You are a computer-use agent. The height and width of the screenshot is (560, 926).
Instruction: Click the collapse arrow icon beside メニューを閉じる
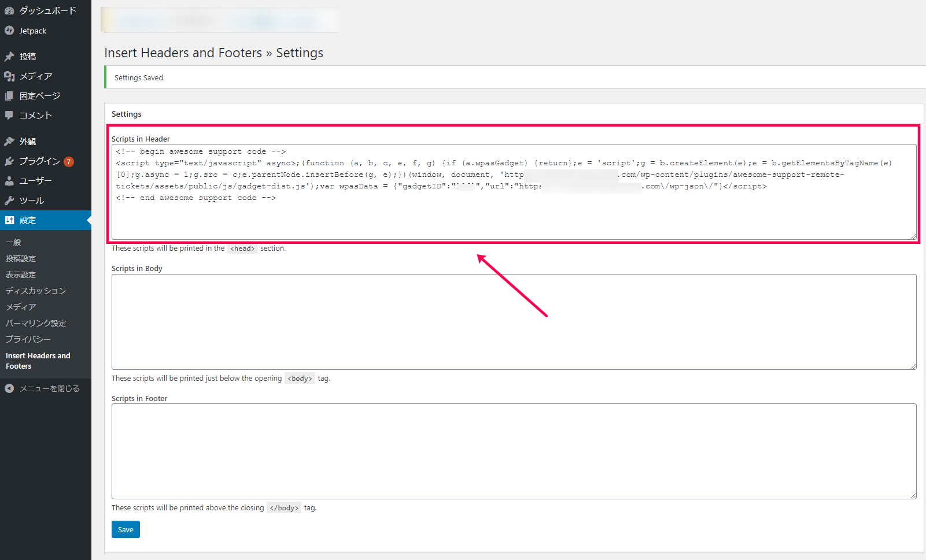coord(9,388)
